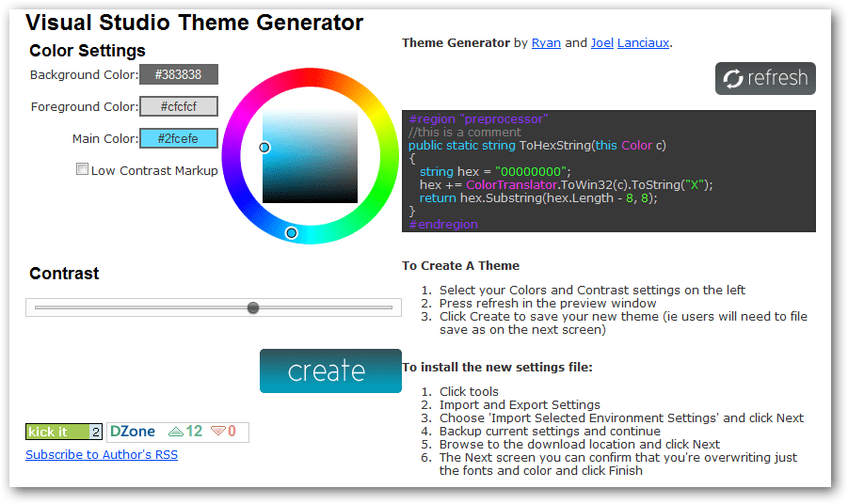Click the "#region "preprocessor"" code line
Screen dimensions: 848x504
point(479,118)
